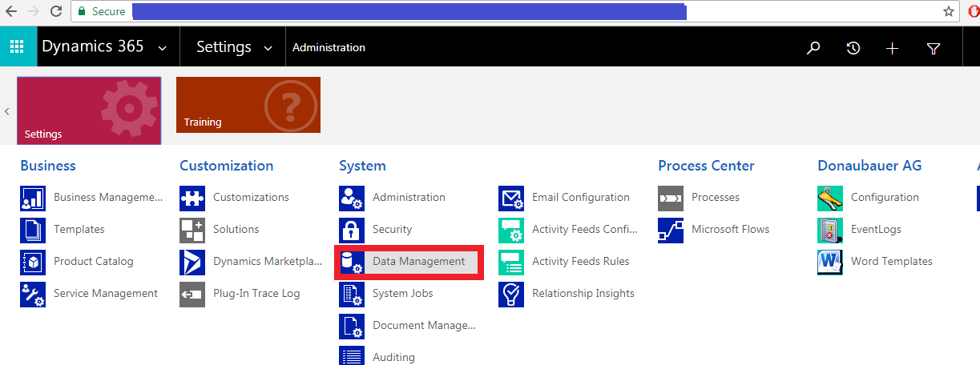This screenshot has height=365, width=980.
Task: Open Solutions link text
Action: tap(236, 229)
